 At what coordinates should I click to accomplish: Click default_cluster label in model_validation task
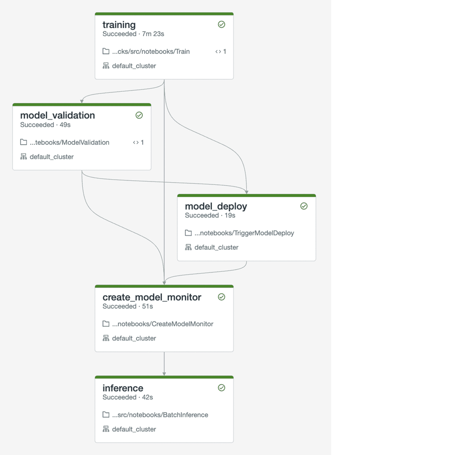point(52,157)
